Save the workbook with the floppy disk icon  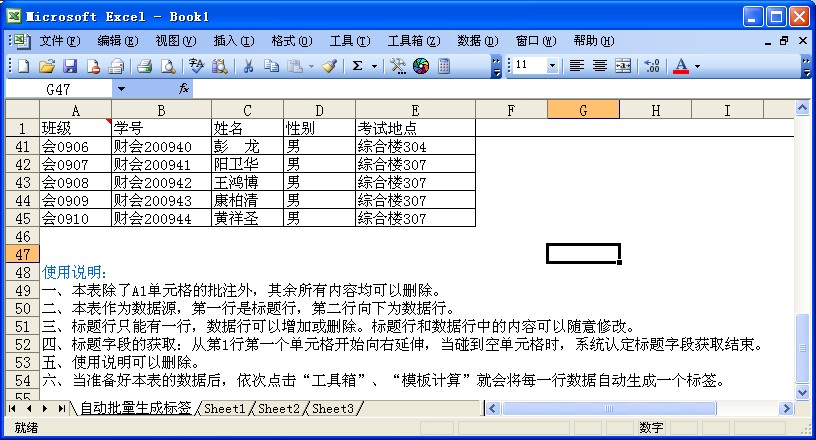(x=70, y=66)
